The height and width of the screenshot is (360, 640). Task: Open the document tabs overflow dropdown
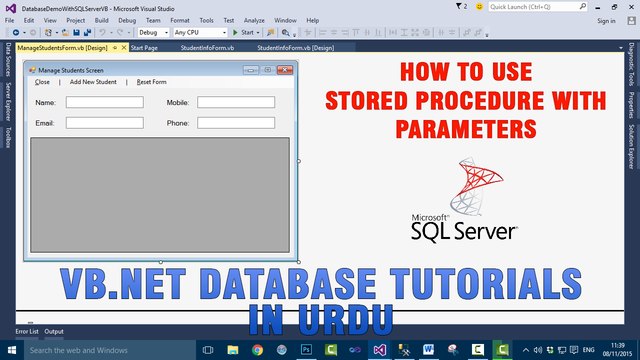(x=621, y=48)
